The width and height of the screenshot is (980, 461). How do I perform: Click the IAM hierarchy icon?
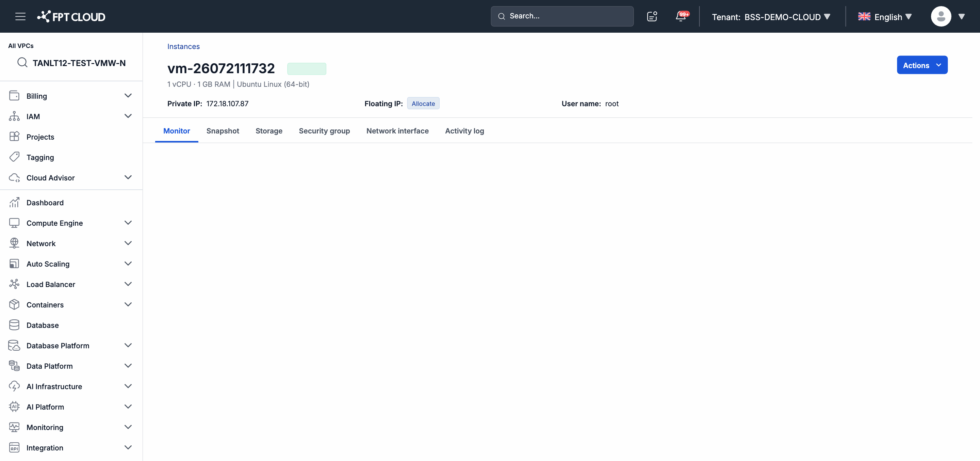coord(14,116)
